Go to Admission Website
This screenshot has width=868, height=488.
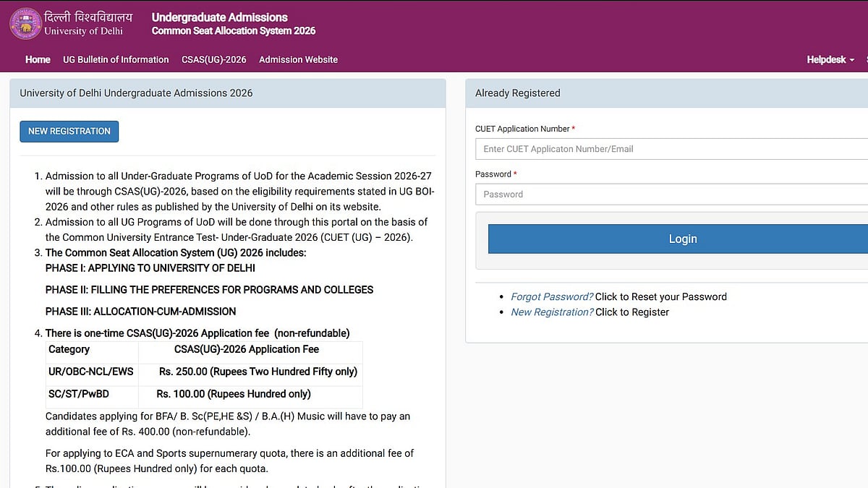298,59
